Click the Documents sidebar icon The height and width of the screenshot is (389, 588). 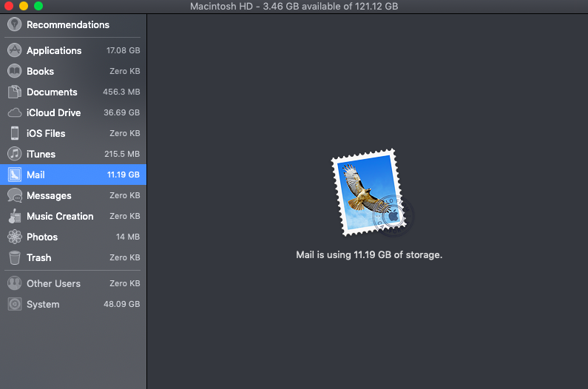click(15, 92)
